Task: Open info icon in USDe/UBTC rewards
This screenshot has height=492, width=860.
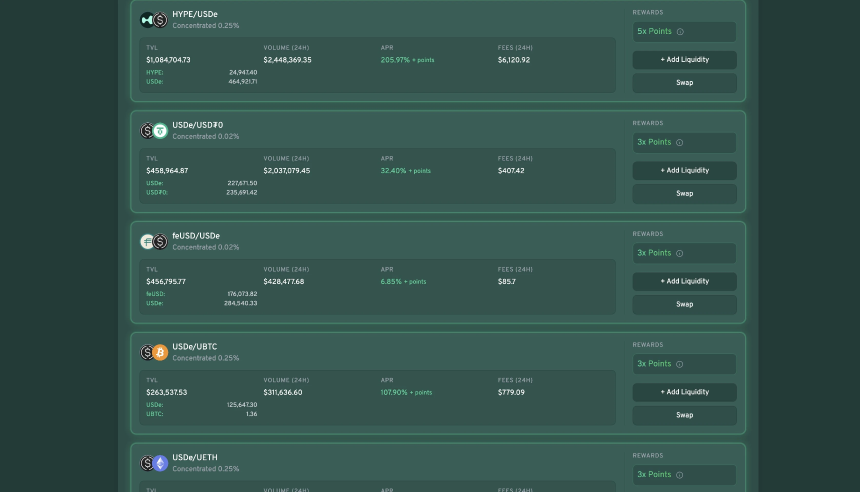Action: (680, 364)
